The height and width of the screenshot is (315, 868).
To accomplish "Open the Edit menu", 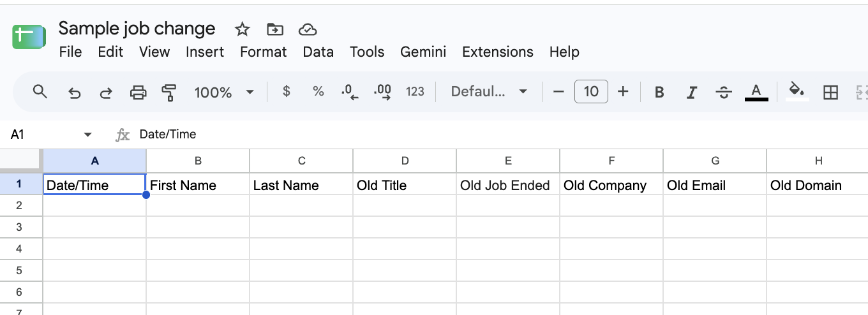I will point(110,52).
